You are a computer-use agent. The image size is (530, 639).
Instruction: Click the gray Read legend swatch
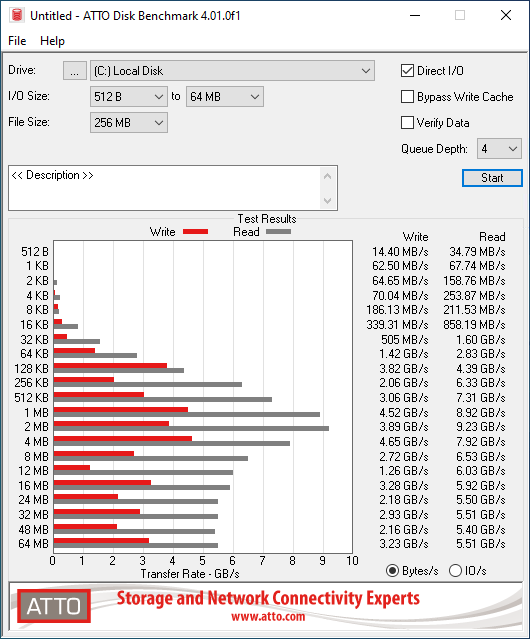click(278, 231)
